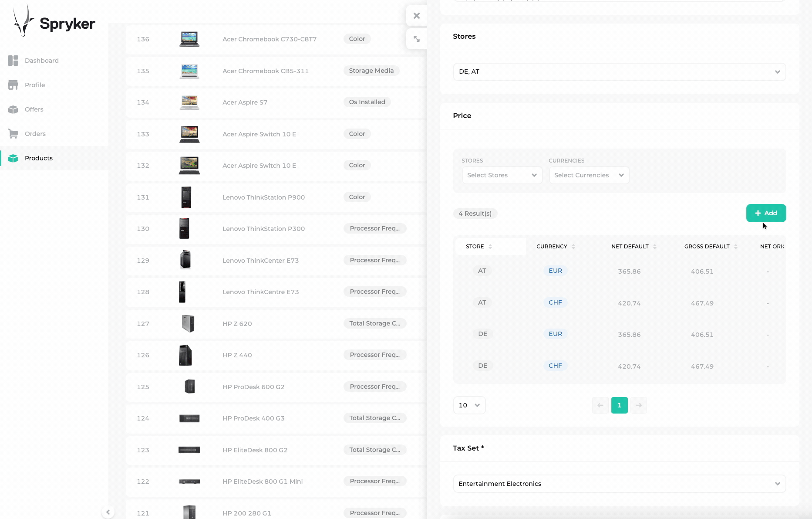This screenshot has width=812, height=519.
Task: Select Acer Chromebook CB5-311 row
Action: (x=276, y=71)
